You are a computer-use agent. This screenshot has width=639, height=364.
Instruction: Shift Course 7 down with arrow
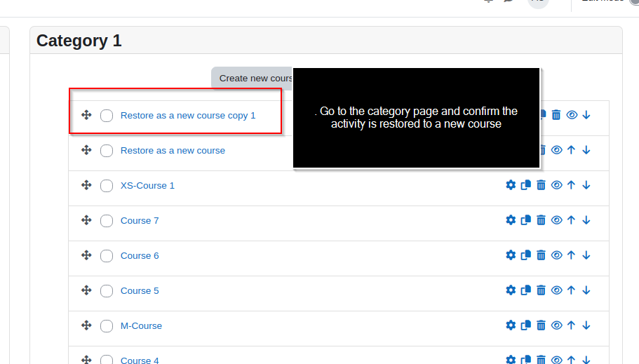point(586,220)
